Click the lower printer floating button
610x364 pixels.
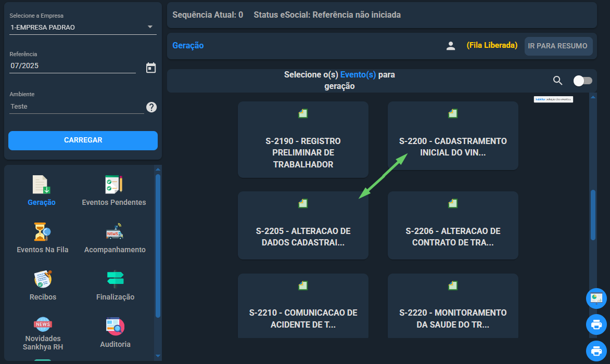(596, 351)
